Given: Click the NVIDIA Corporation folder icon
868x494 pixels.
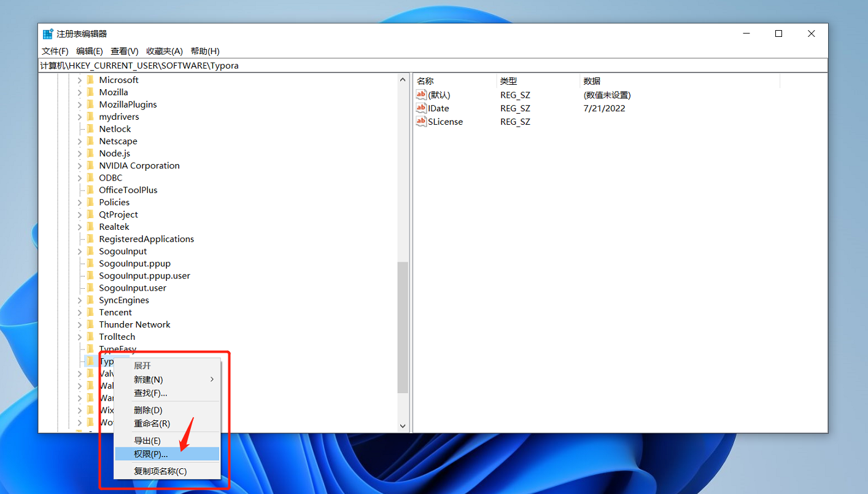Looking at the screenshot, I should pos(90,166).
